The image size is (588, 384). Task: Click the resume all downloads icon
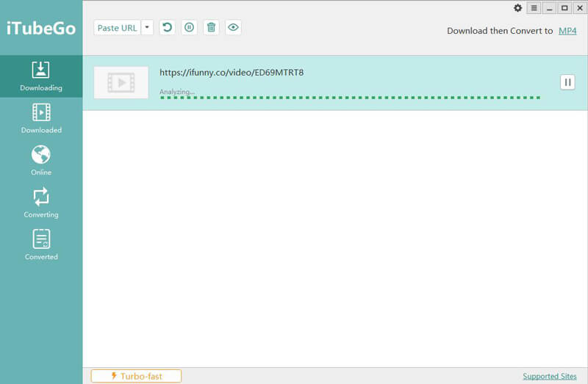[168, 27]
